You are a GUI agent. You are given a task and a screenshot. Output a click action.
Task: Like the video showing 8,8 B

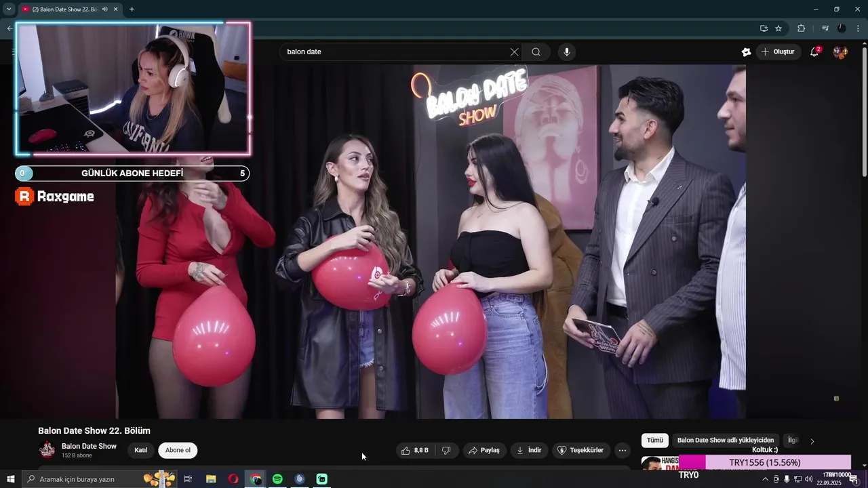coord(414,450)
